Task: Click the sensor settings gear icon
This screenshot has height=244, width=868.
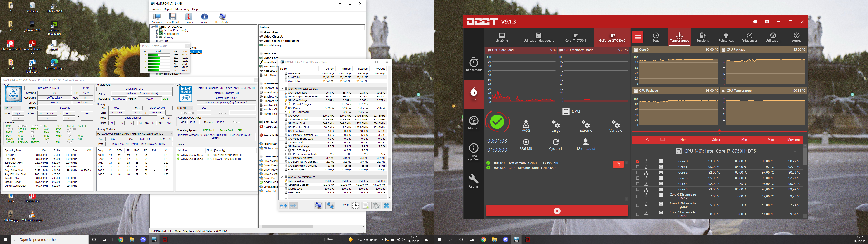Action: click(x=376, y=206)
